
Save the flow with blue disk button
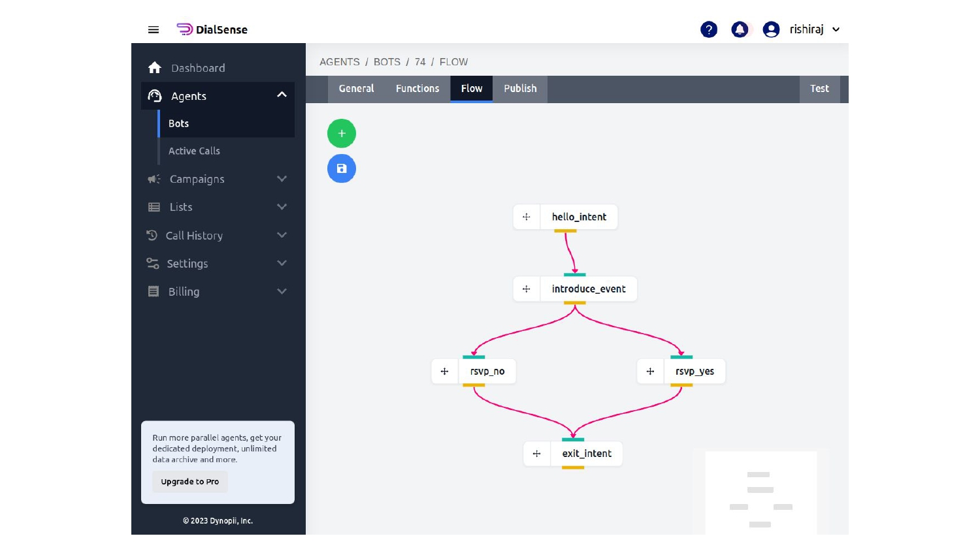pos(342,168)
